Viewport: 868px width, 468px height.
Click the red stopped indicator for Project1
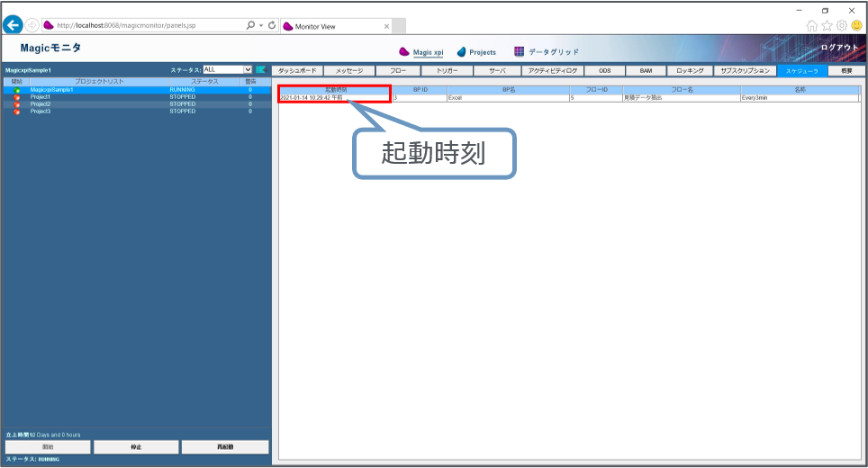pos(17,97)
